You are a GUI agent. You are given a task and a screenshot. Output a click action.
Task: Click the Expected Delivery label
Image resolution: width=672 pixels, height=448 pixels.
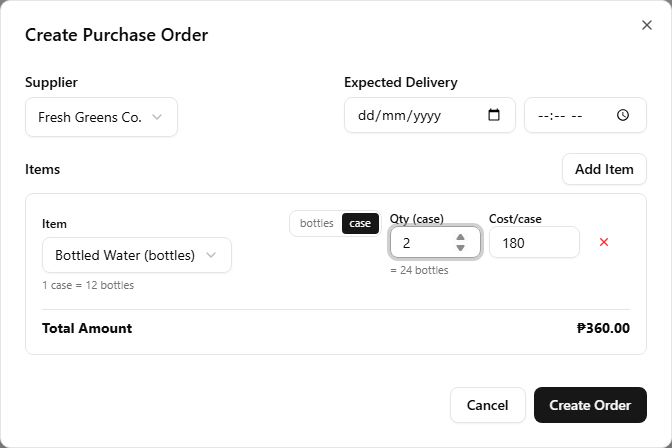pyautogui.click(x=401, y=82)
